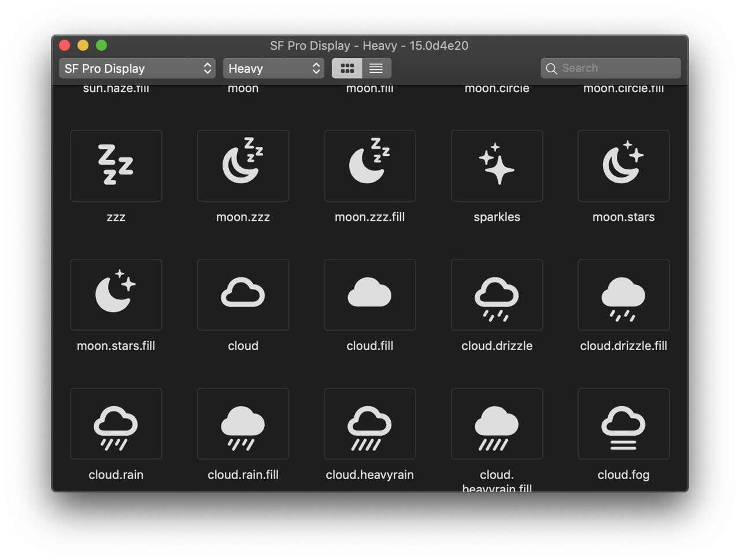The width and height of the screenshot is (740, 560).
Task: Close the window with the red button
Action: 65,45
